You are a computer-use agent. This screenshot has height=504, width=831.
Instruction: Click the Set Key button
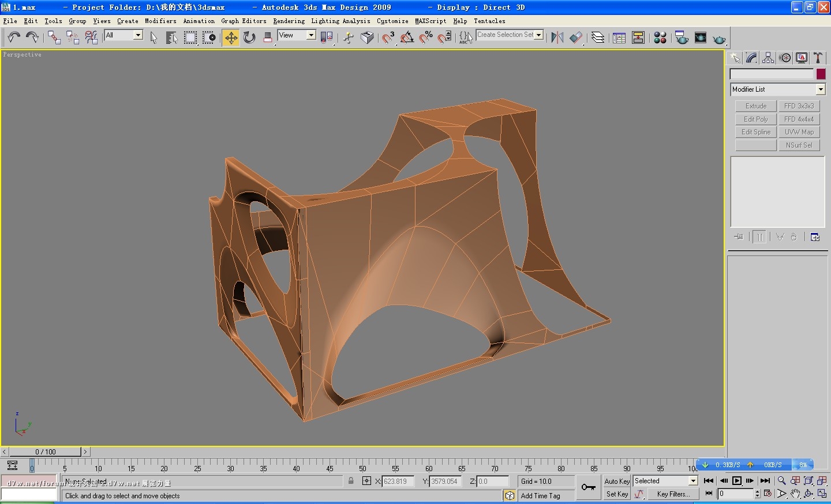coord(617,494)
